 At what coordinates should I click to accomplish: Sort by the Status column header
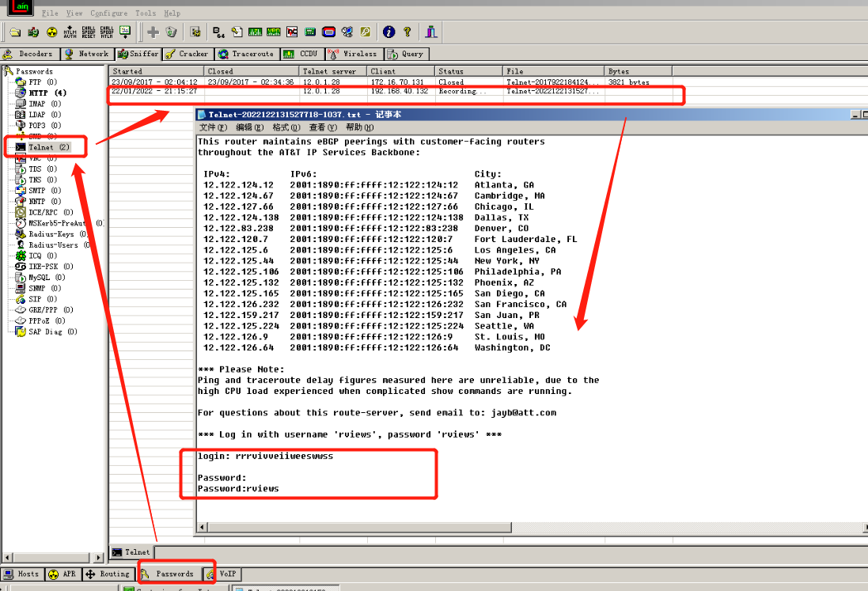point(469,71)
